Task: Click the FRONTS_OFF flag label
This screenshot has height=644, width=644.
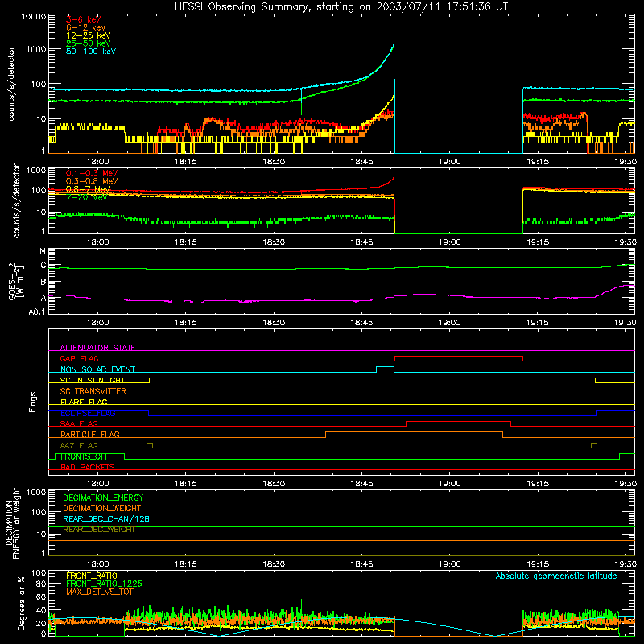Action: (x=85, y=456)
